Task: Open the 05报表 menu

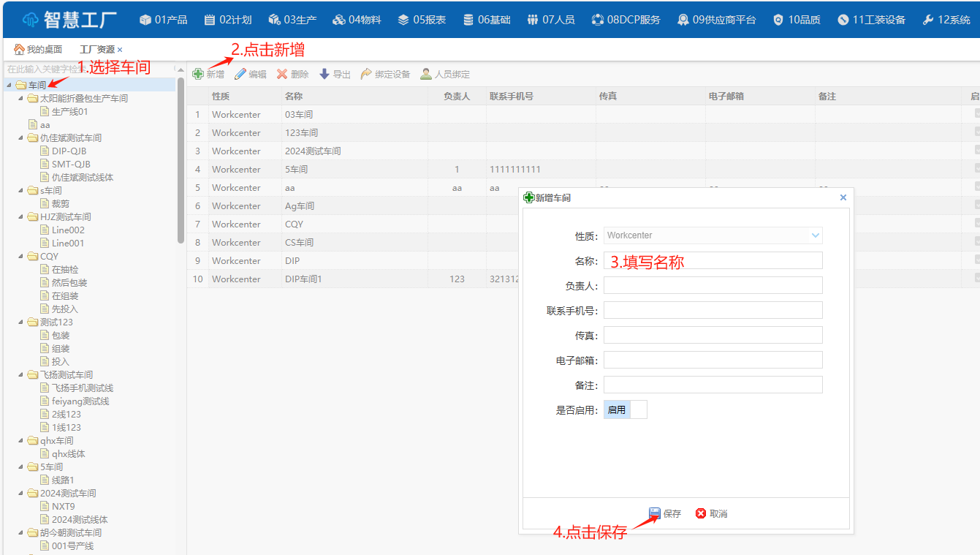Action: click(x=422, y=20)
